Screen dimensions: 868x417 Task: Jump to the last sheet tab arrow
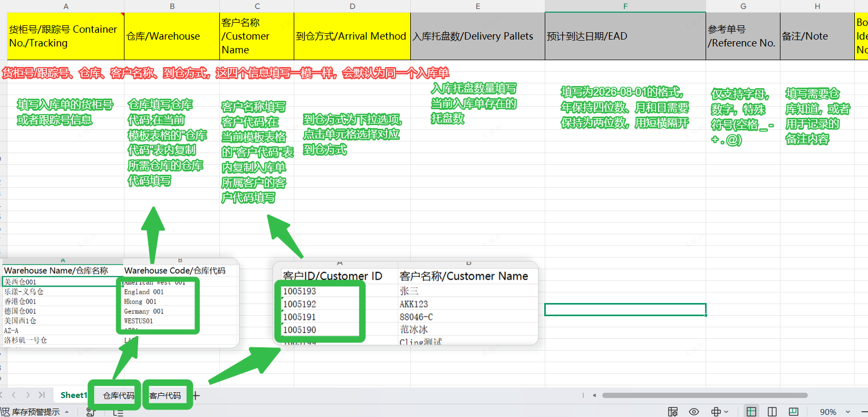(x=42, y=395)
